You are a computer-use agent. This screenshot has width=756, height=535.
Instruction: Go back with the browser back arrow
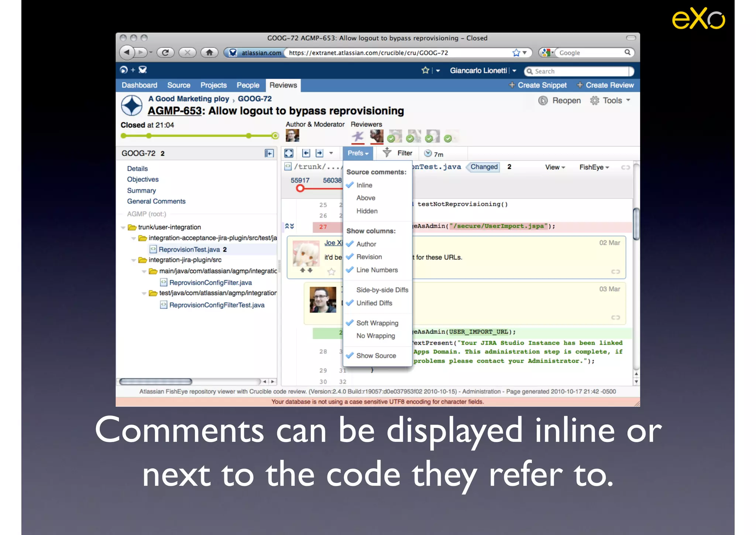coord(127,52)
